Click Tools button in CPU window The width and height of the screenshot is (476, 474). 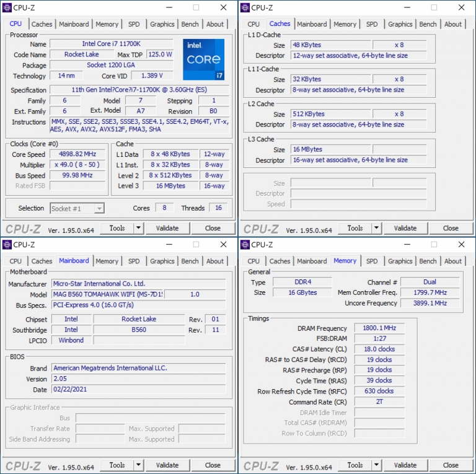point(117,228)
